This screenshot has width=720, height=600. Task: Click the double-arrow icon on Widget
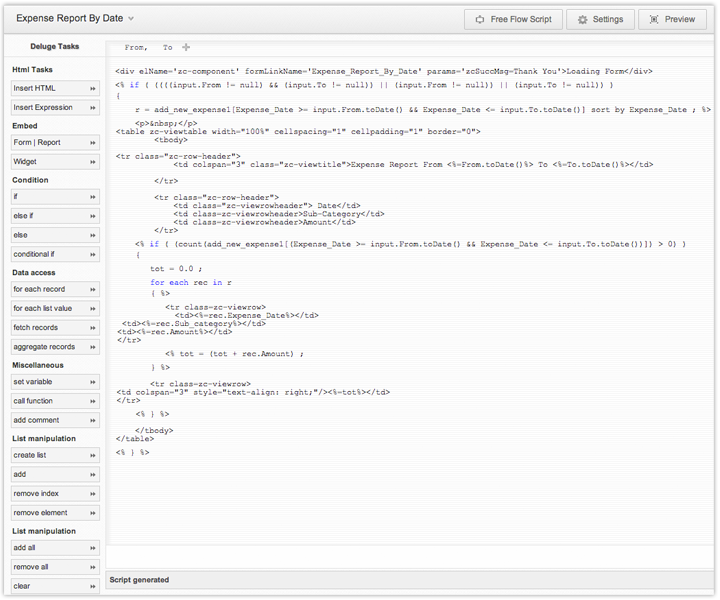[x=93, y=162]
